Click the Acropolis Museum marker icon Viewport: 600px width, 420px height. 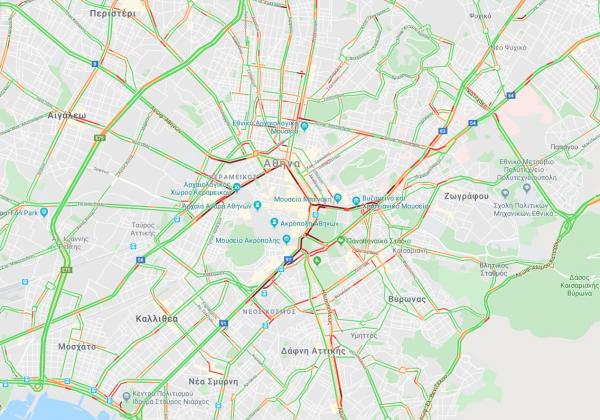coord(286,239)
